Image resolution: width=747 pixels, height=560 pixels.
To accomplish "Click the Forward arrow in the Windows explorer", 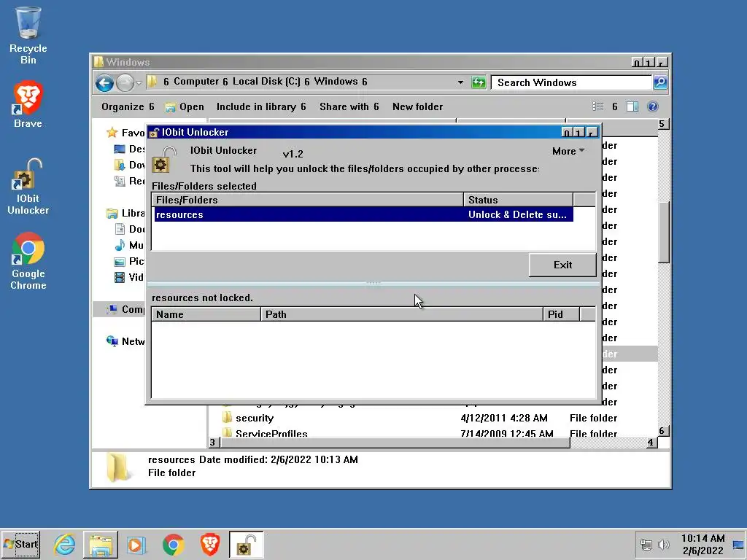I will coord(125,83).
